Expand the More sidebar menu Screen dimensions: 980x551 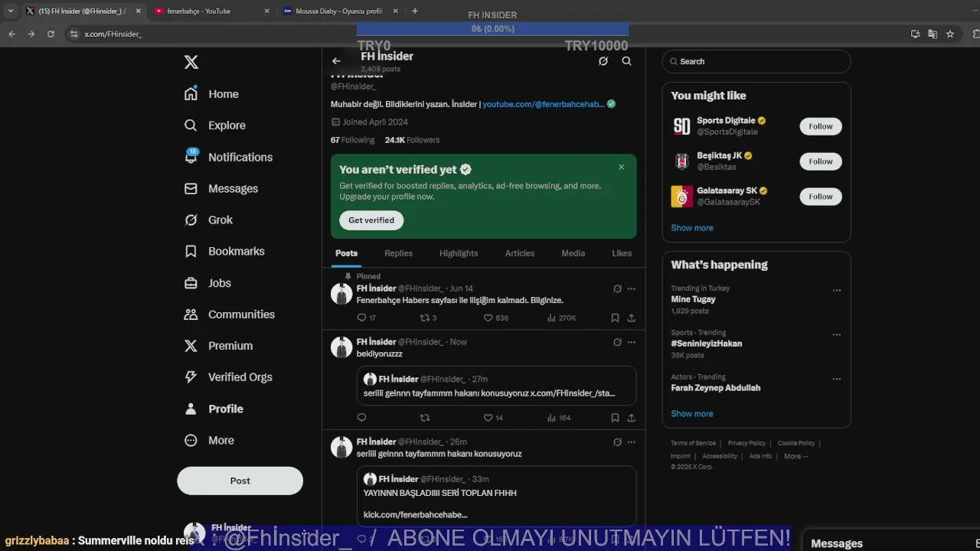(209, 440)
